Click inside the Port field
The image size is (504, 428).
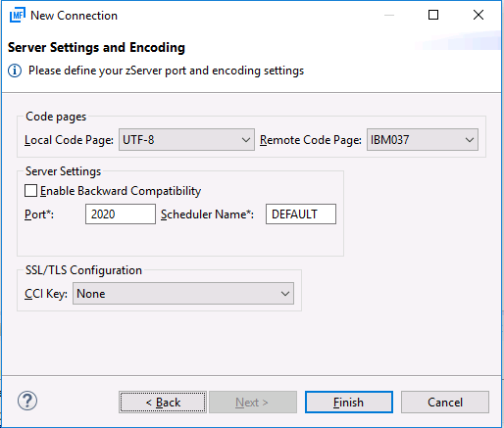[121, 214]
